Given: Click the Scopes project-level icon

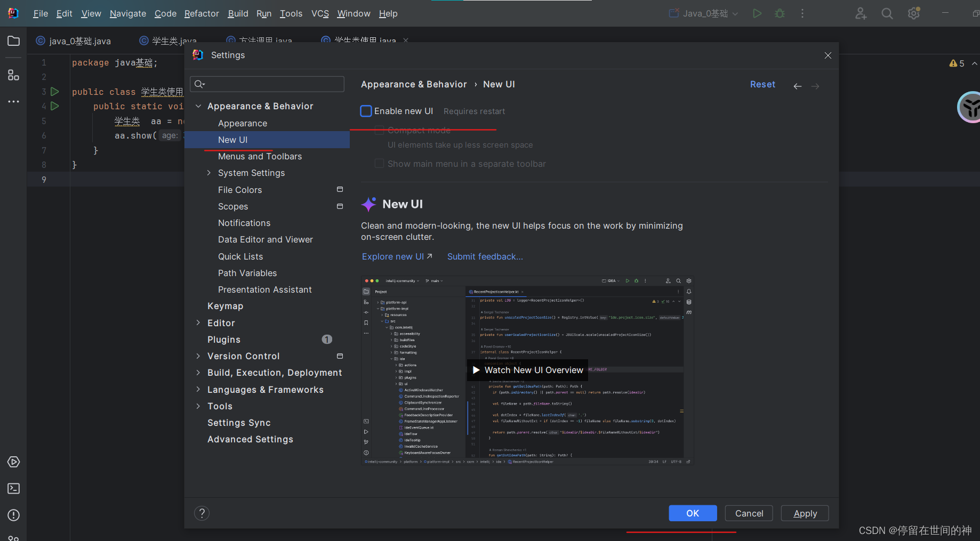Looking at the screenshot, I should [340, 206].
